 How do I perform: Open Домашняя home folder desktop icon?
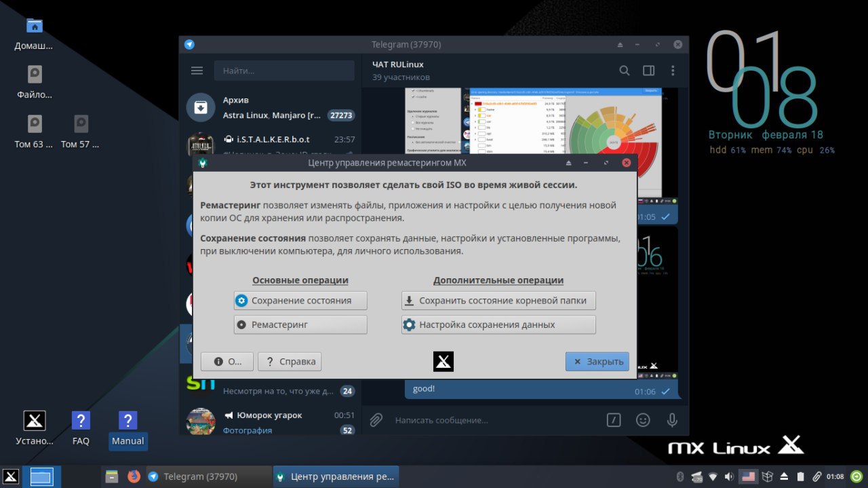[34, 33]
